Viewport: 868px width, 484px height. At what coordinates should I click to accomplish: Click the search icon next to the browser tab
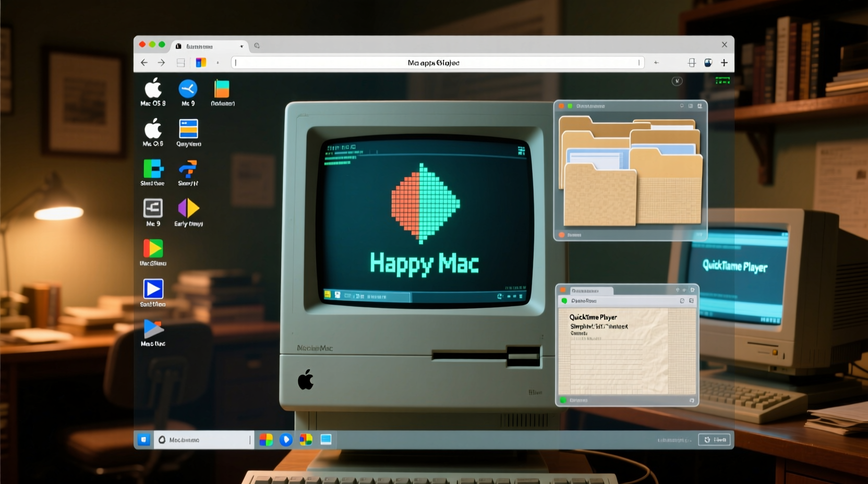(257, 46)
